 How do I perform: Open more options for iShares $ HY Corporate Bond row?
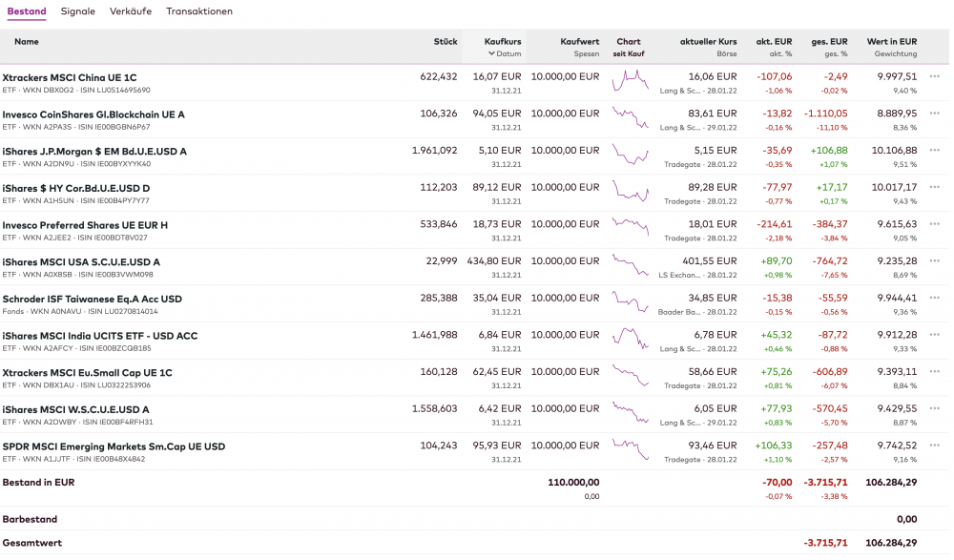(x=934, y=188)
